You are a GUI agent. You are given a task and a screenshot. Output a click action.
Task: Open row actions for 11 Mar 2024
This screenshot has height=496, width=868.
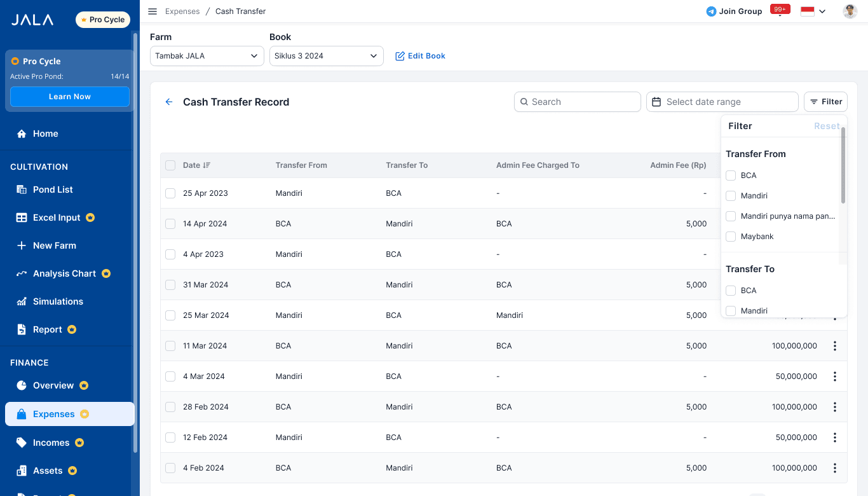tap(835, 346)
